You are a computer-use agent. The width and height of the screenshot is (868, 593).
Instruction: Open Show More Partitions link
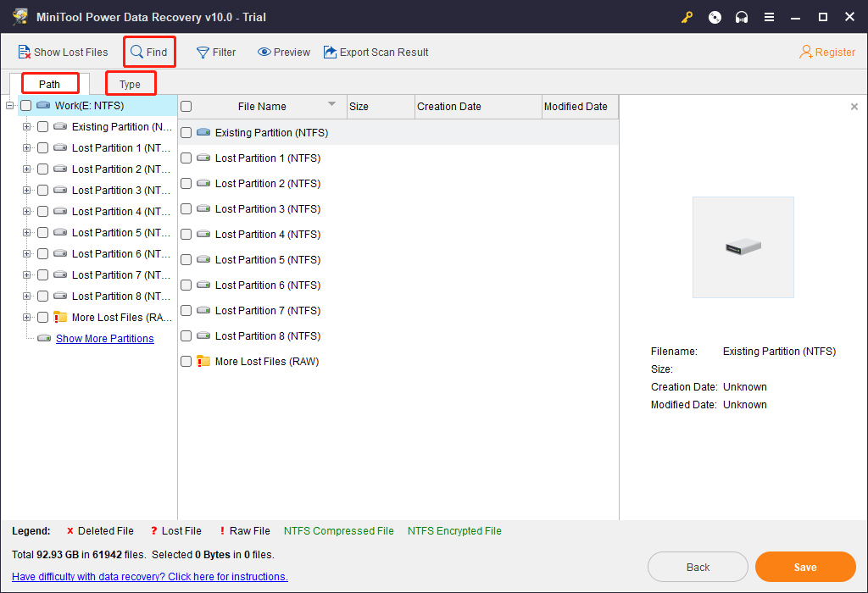pos(104,339)
